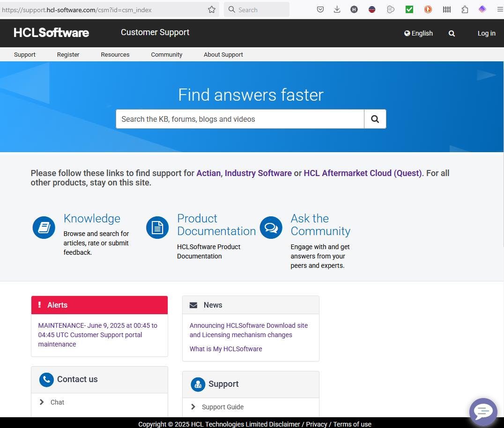Click the Firefox extensions puzzle icon

(x=465, y=9)
